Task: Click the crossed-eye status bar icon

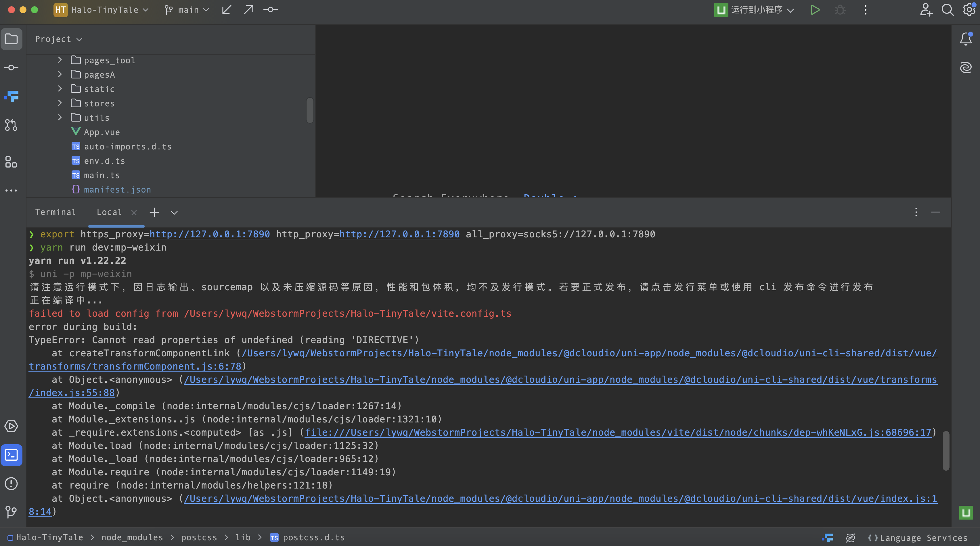Action: 851,538
